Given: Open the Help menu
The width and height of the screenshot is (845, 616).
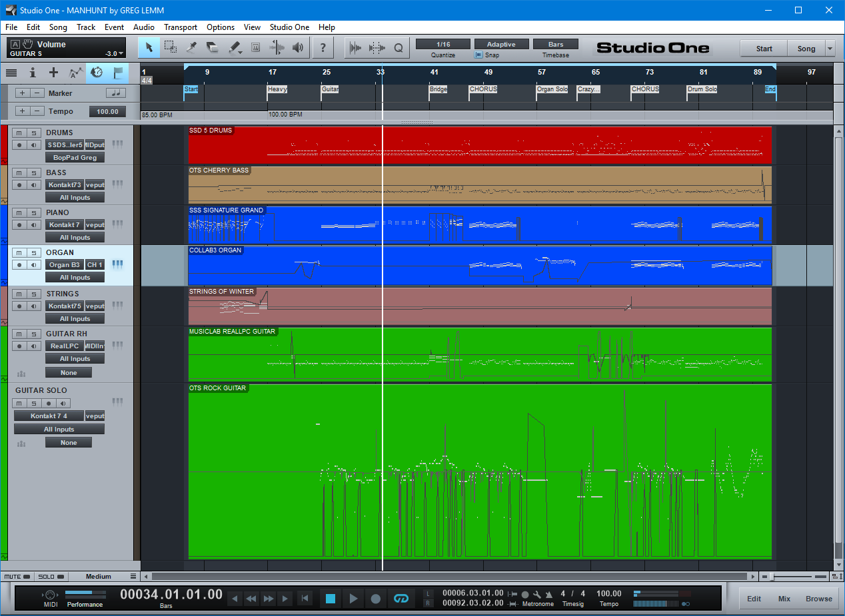Looking at the screenshot, I should coord(327,27).
